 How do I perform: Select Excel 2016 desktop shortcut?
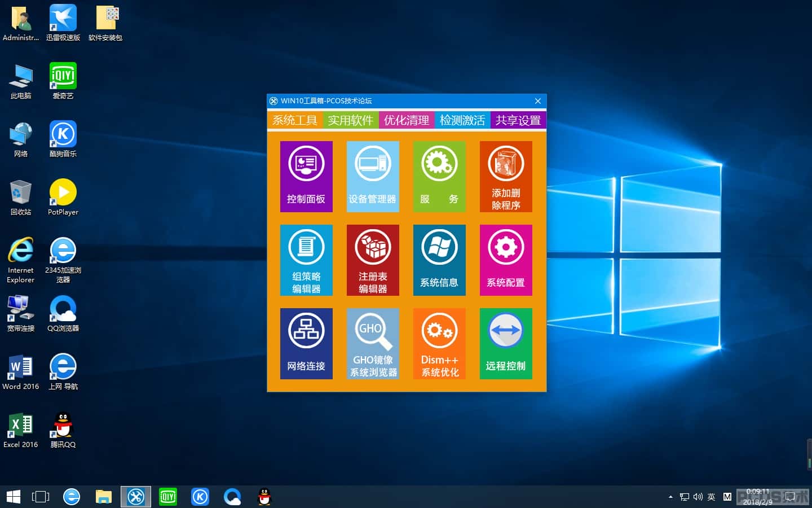pos(21,430)
